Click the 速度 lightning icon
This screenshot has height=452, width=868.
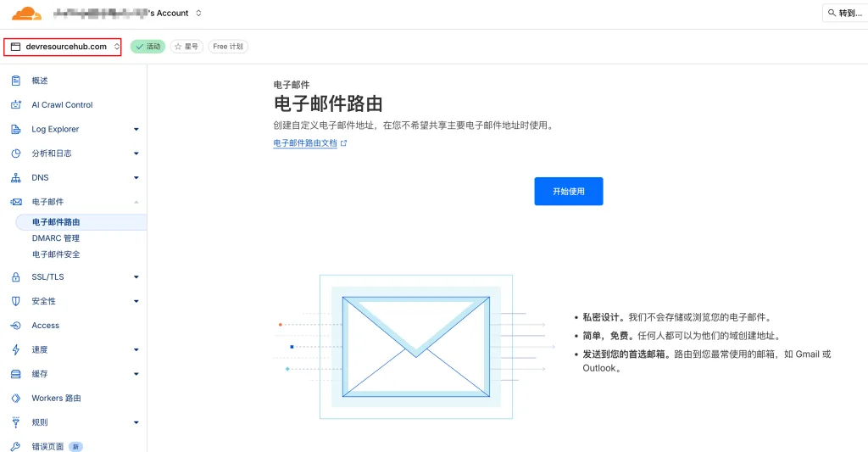(16, 349)
